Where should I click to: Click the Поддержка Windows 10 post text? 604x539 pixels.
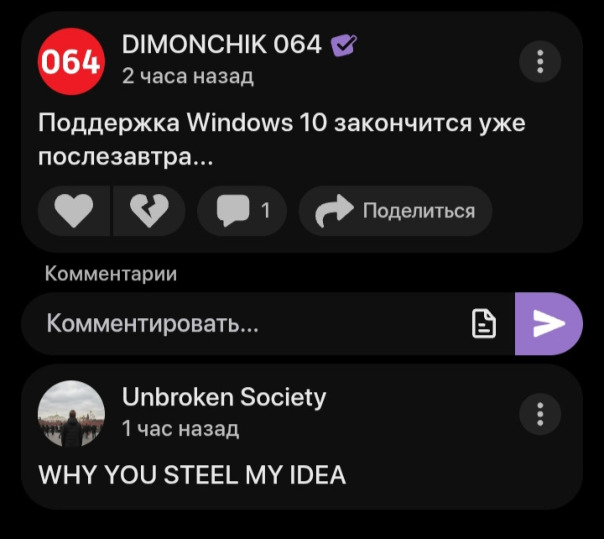282,139
